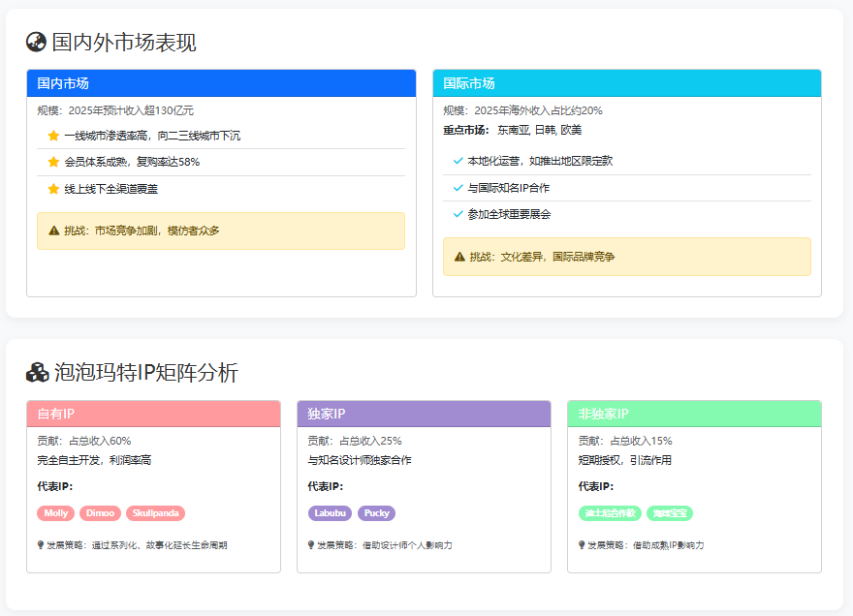Click the globe icon beside 国内外市场表现
This screenshot has height=616, width=853.
click(36, 43)
